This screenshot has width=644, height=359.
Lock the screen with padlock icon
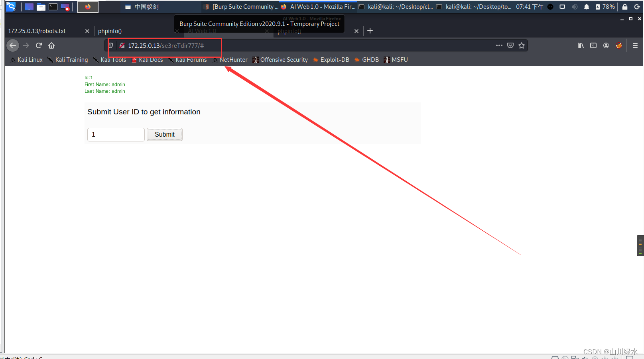[x=625, y=7]
